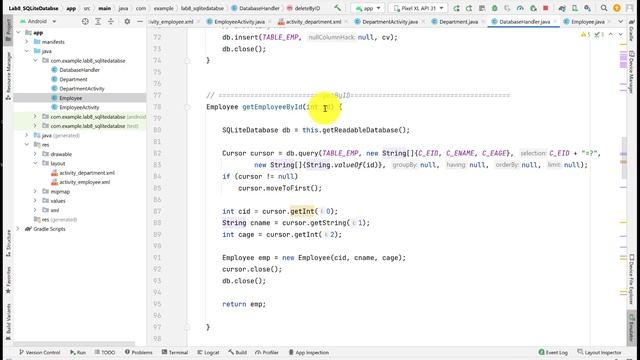Open the AVD Manager icon
Viewport: 640px width, 360px height.
575,8
